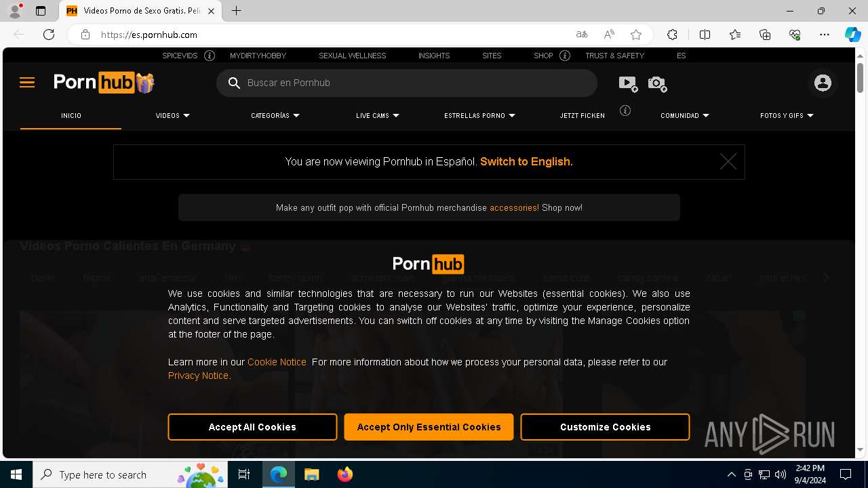Click Customize Cookies button
The height and width of the screenshot is (488, 868).
605,427
